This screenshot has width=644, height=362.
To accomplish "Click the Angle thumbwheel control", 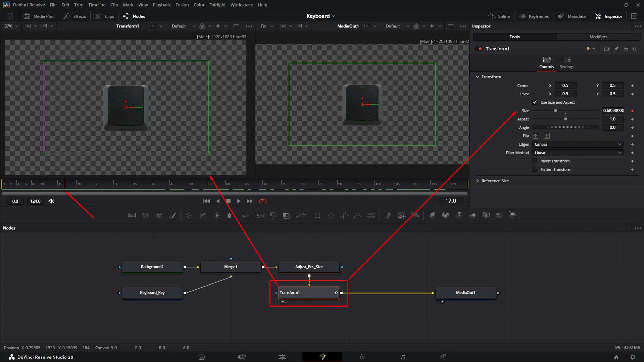I will [x=565, y=127].
